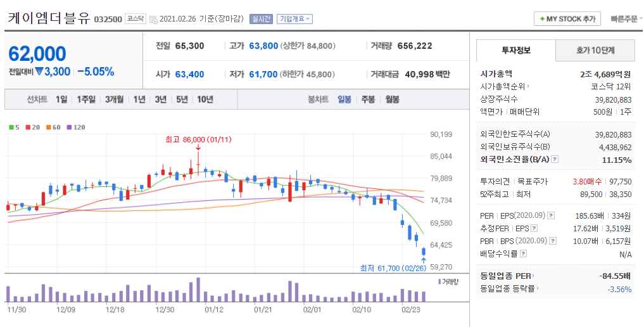The width and height of the screenshot is (644, 327).
Task: Click the MY STOCK 추가 button
Action: click(567, 19)
